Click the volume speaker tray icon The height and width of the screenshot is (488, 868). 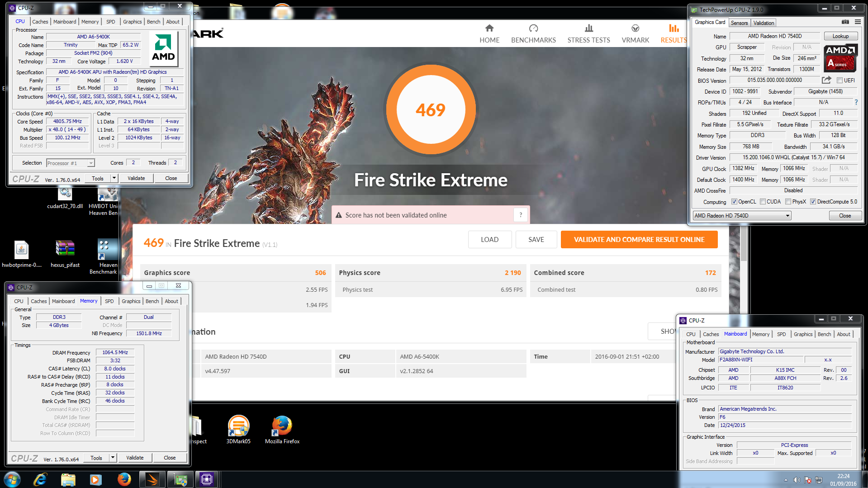[x=797, y=480]
